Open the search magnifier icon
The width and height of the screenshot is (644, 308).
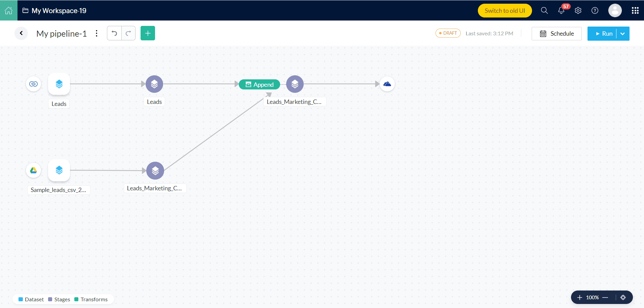tap(544, 11)
